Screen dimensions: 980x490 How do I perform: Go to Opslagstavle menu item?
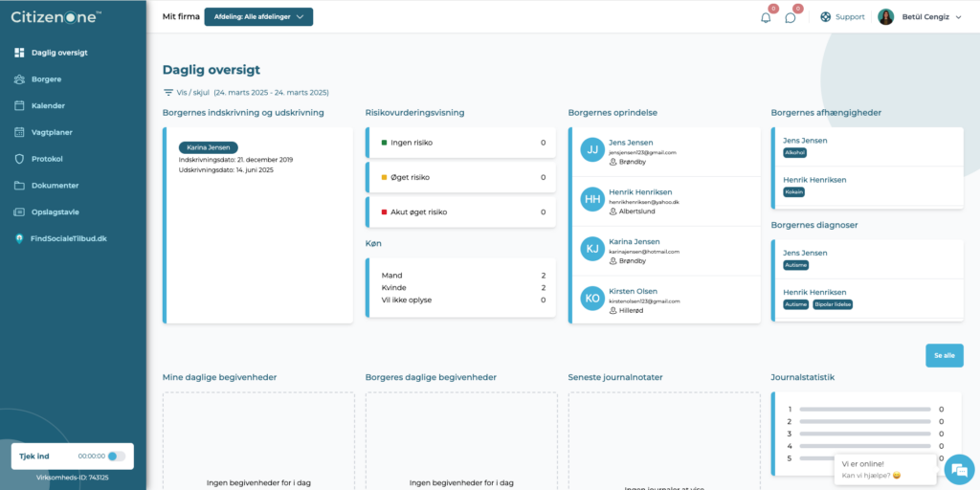(55, 212)
